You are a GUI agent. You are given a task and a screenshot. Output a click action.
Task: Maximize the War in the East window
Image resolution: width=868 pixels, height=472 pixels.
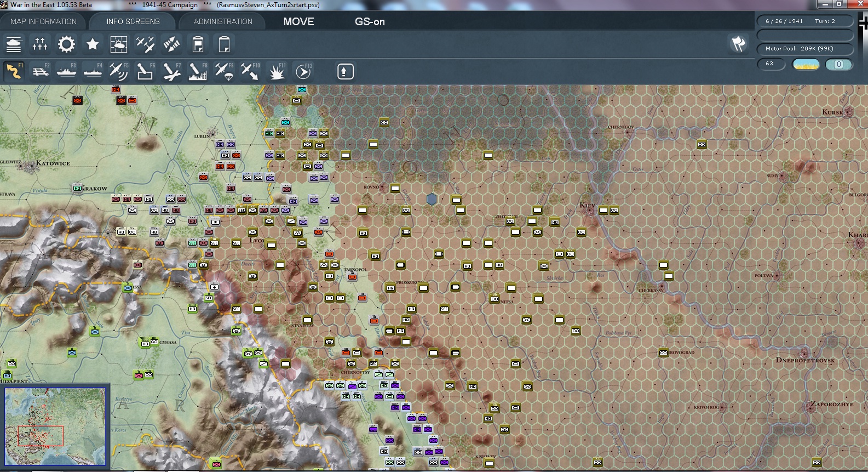click(x=838, y=4)
